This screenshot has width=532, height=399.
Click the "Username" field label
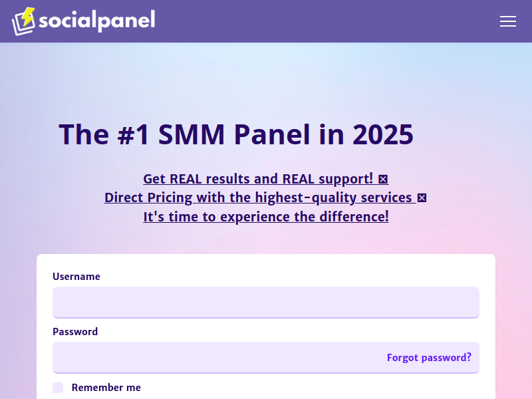point(76,277)
